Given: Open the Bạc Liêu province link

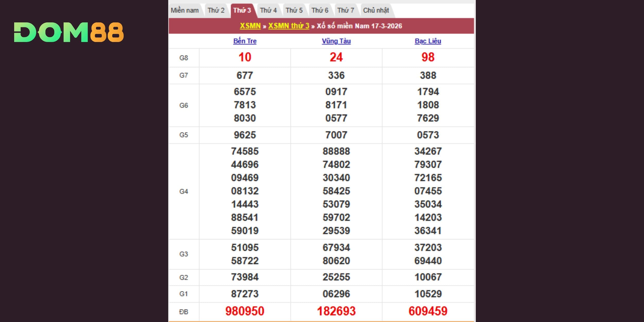Looking at the screenshot, I should pos(428,41).
